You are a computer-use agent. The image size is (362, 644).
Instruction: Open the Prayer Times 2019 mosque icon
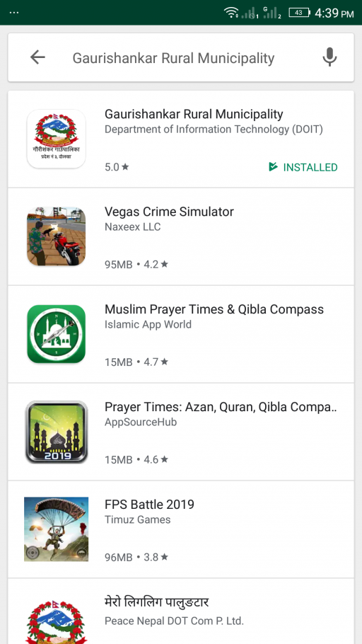(57, 432)
